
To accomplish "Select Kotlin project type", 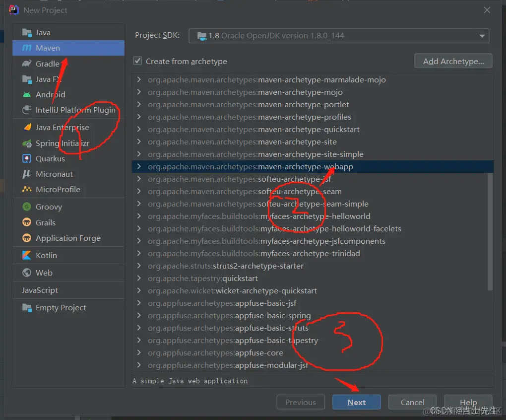I will pyautogui.click(x=68, y=255).
